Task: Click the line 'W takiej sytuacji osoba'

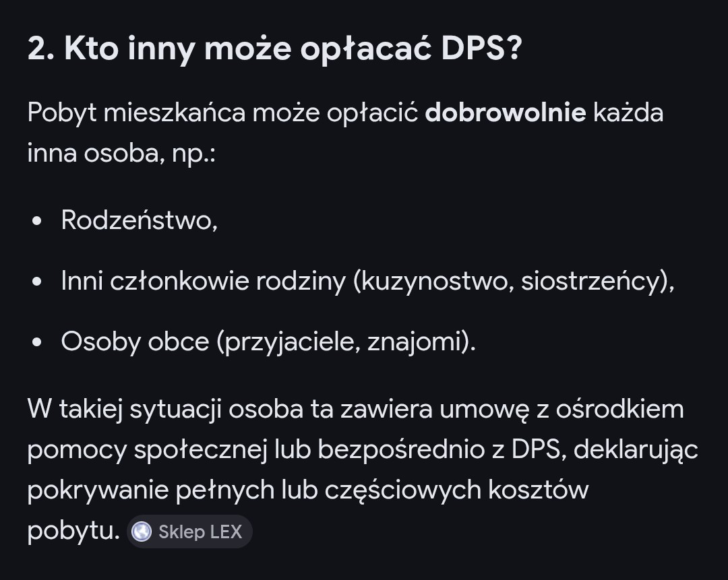Action: click(356, 410)
